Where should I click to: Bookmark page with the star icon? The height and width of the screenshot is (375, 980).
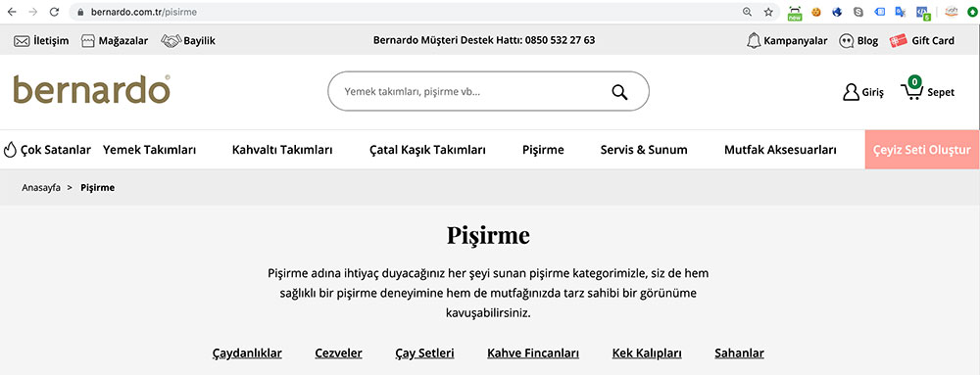coord(768,11)
